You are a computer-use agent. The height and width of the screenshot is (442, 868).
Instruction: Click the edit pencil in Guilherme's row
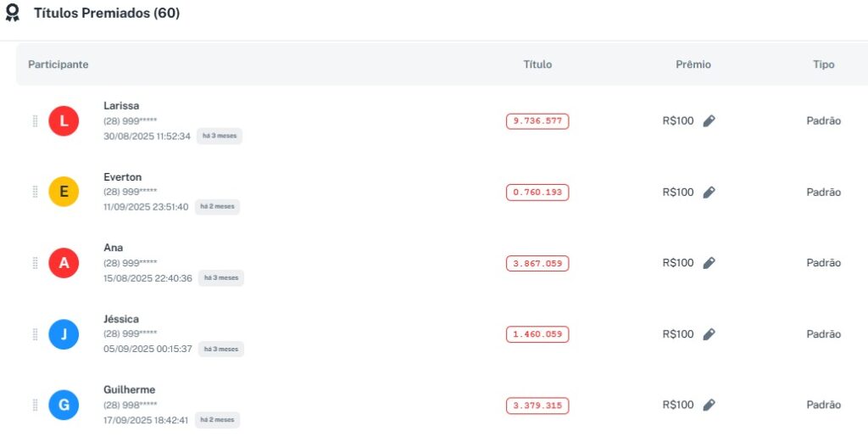pos(709,405)
